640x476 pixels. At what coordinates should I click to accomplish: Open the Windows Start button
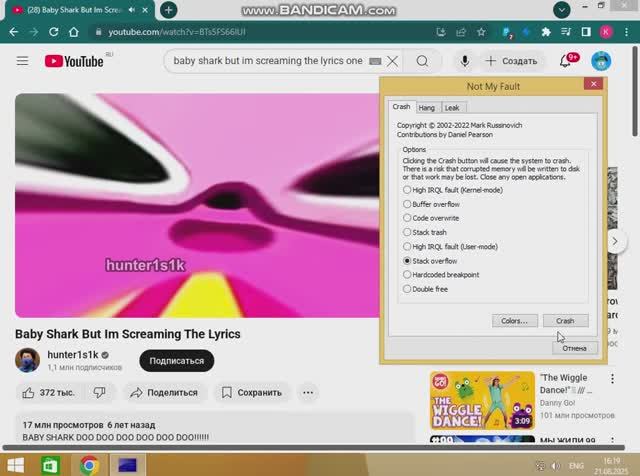coord(16,465)
